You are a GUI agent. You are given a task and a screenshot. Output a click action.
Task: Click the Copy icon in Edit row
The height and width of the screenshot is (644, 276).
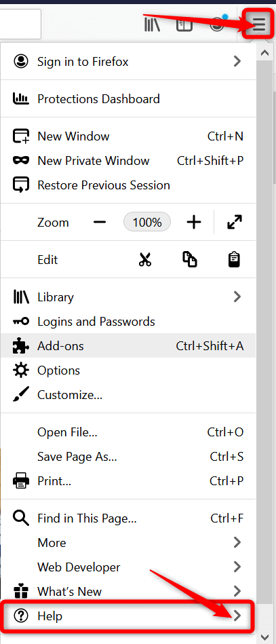pos(190,260)
